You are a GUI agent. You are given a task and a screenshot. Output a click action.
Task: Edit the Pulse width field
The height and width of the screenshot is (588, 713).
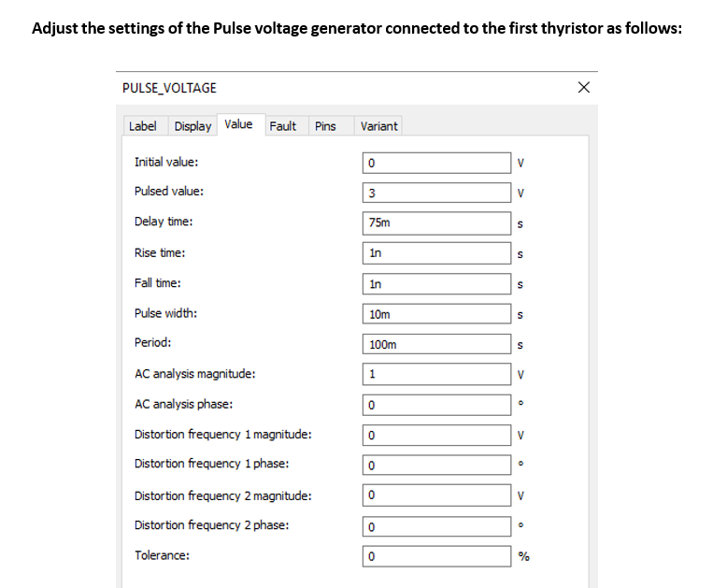437,314
